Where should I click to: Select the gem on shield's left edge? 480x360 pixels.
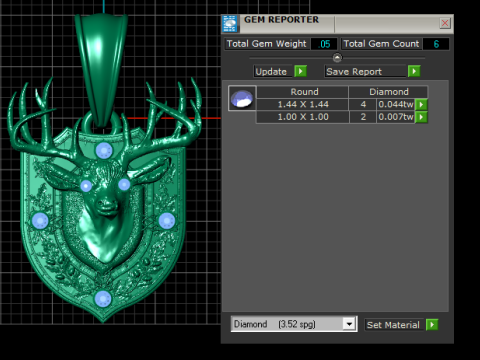click(40, 221)
